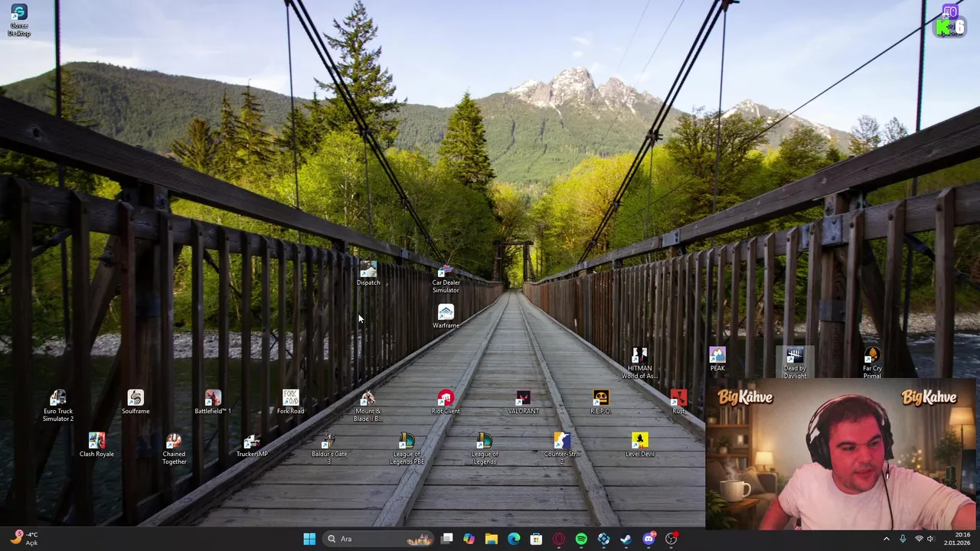Open the Dead by Daylight shortcut
Screen dimensions: 980x551
[x=795, y=364]
